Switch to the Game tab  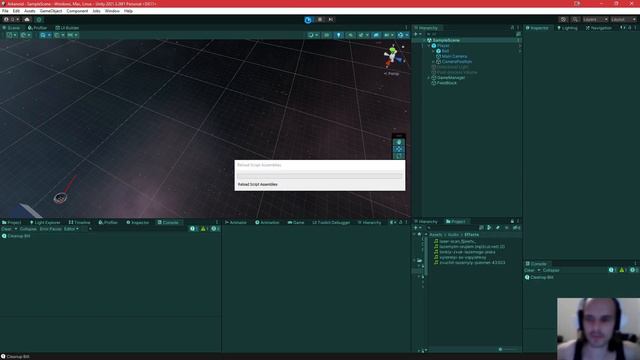pos(296,222)
